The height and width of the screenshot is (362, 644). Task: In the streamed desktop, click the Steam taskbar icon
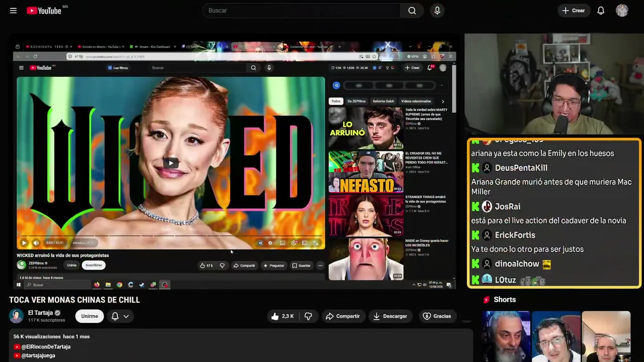[x=142, y=285]
